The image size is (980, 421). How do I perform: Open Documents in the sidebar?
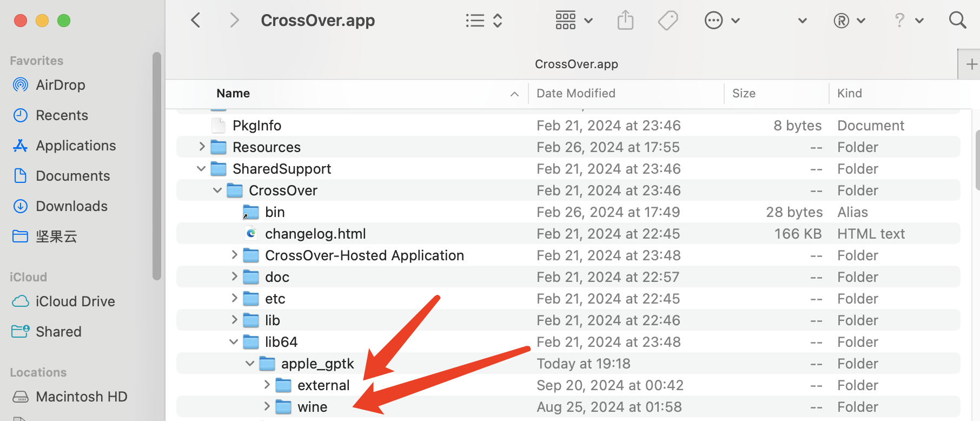point(72,176)
